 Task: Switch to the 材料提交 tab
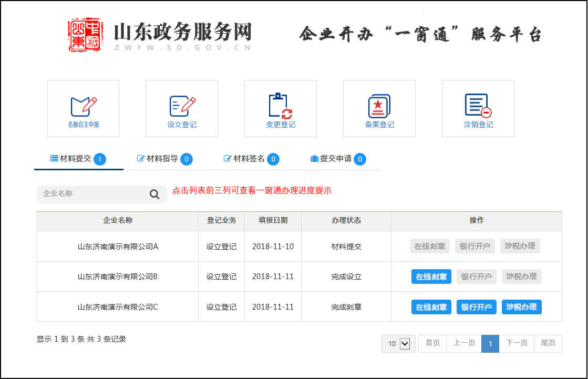pos(78,159)
